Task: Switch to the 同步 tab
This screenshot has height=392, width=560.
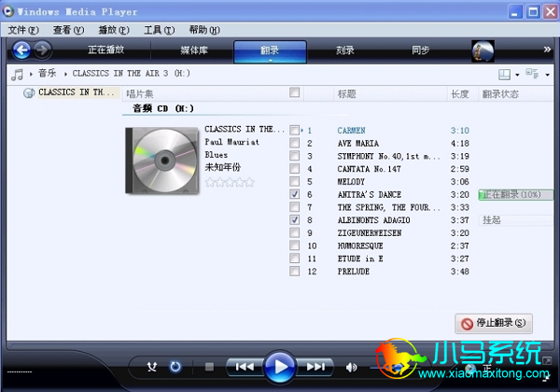Action: click(420, 50)
